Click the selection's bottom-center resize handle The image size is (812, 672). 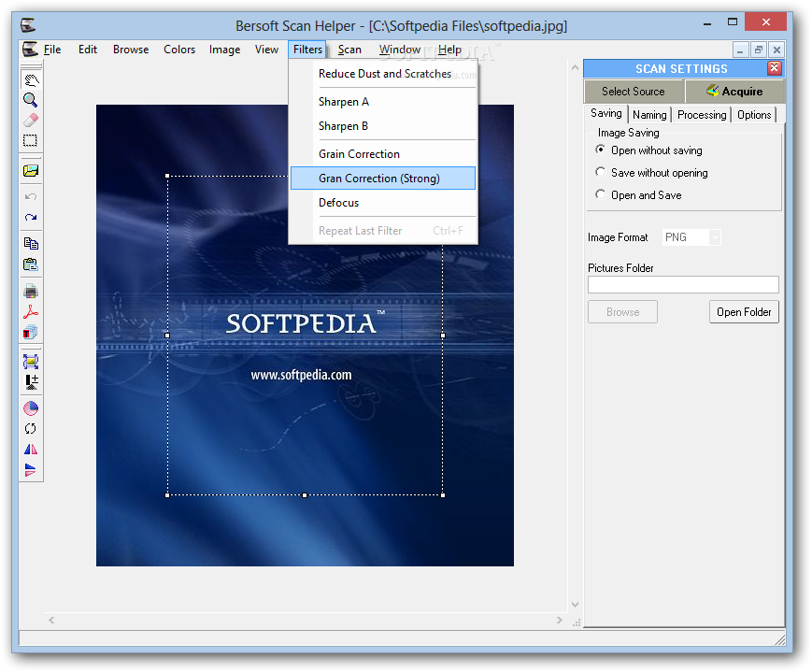[305, 495]
